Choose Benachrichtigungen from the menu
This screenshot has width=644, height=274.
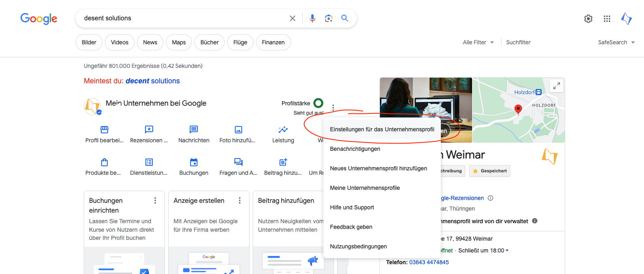point(355,149)
